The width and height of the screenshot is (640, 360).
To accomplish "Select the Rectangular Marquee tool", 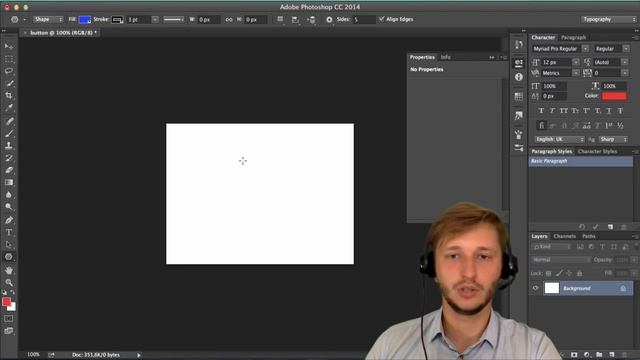I will (9, 59).
